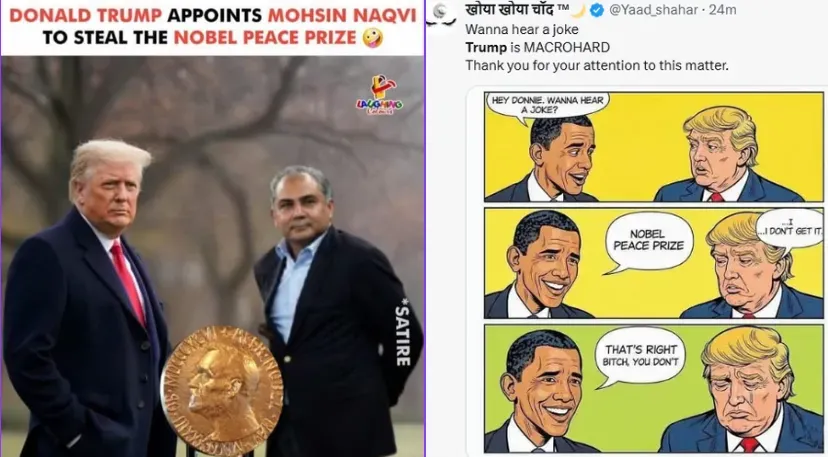Click the 24m tweet timestamp
This screenshot has width=828, height=457.
(723, 10)
